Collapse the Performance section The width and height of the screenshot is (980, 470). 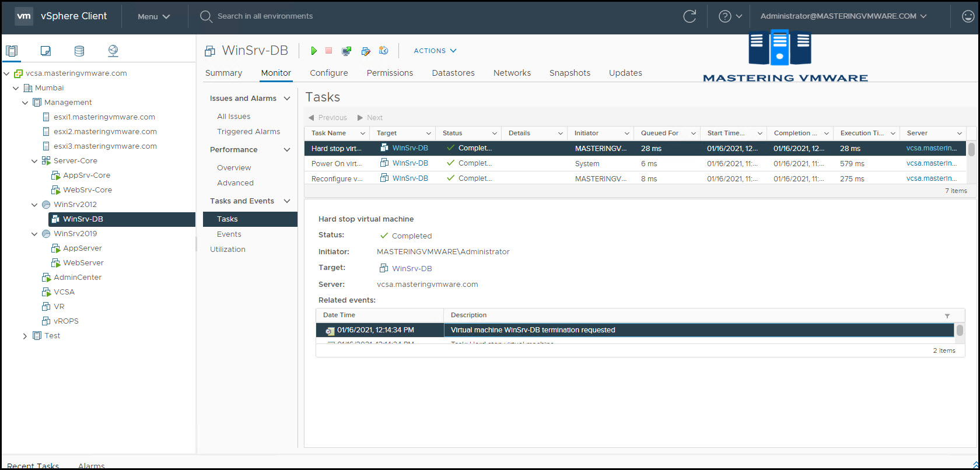click(287, 150)
